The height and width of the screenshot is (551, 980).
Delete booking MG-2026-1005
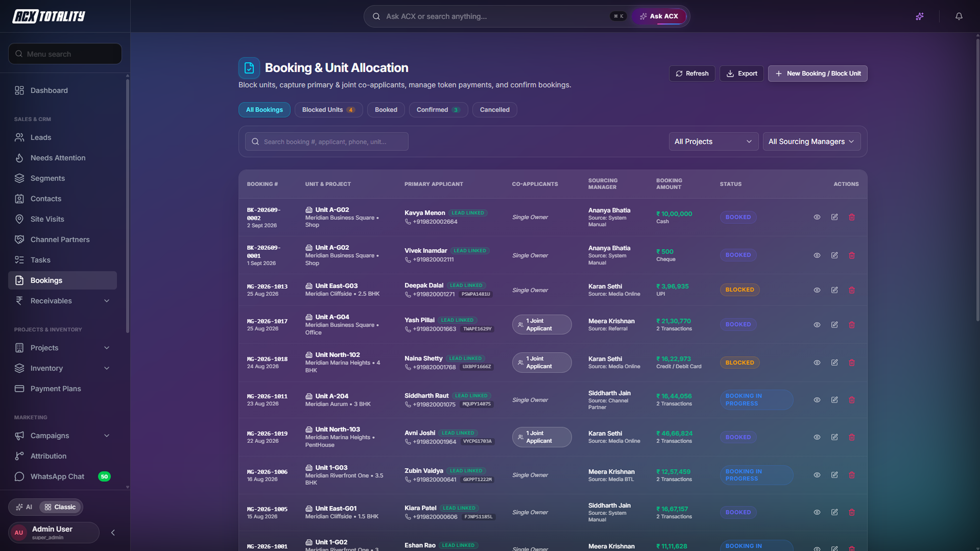pos(852,512)
